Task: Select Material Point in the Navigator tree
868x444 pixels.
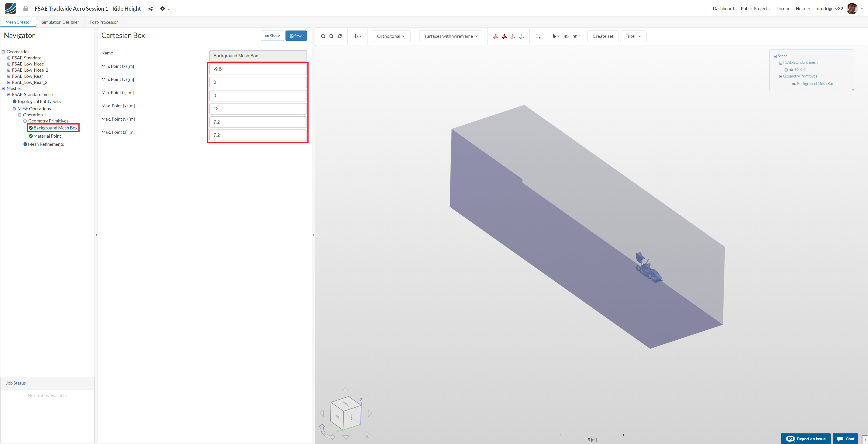Action: 47,136
